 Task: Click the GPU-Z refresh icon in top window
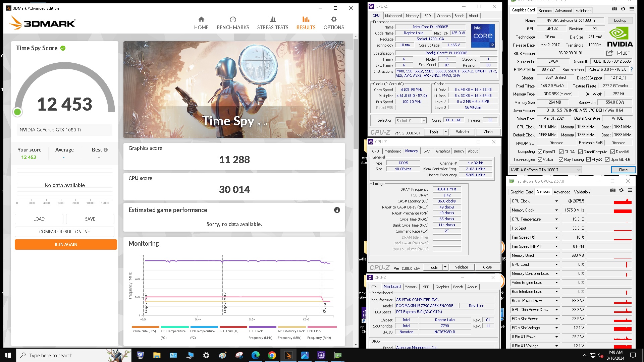tap(623, 9)
